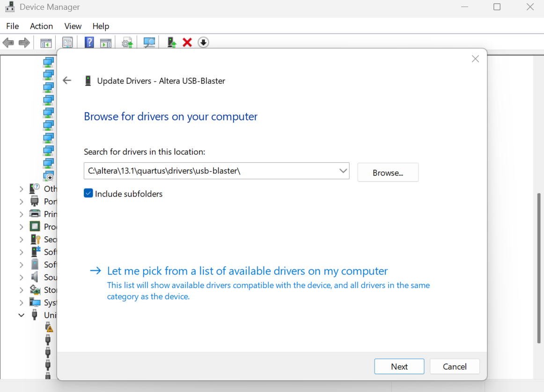
Task: Open the Properties toolbar icon
Action: [x=67, y=43]
